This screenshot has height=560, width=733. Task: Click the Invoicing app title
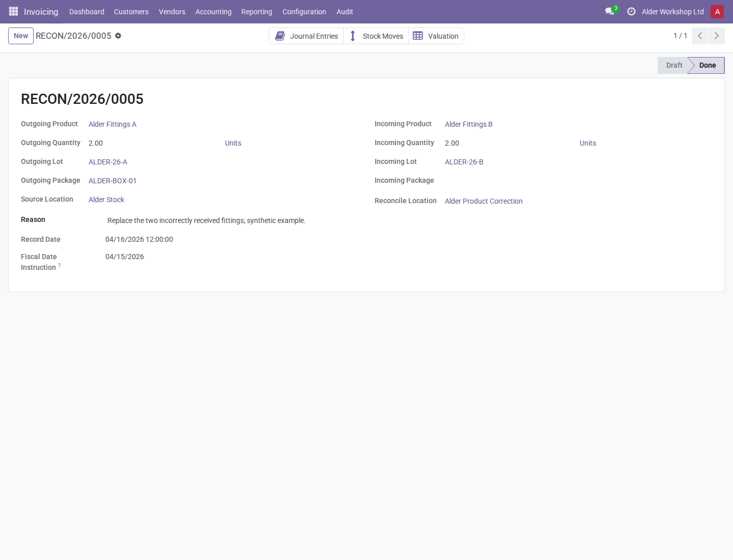[41, 11]
